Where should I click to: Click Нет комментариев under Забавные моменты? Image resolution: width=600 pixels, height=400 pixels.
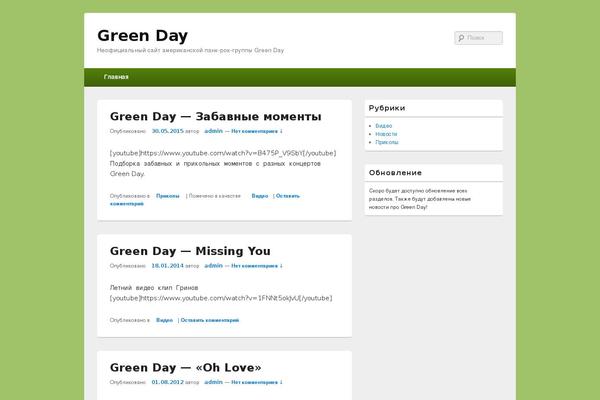click(x=257, y=131)
